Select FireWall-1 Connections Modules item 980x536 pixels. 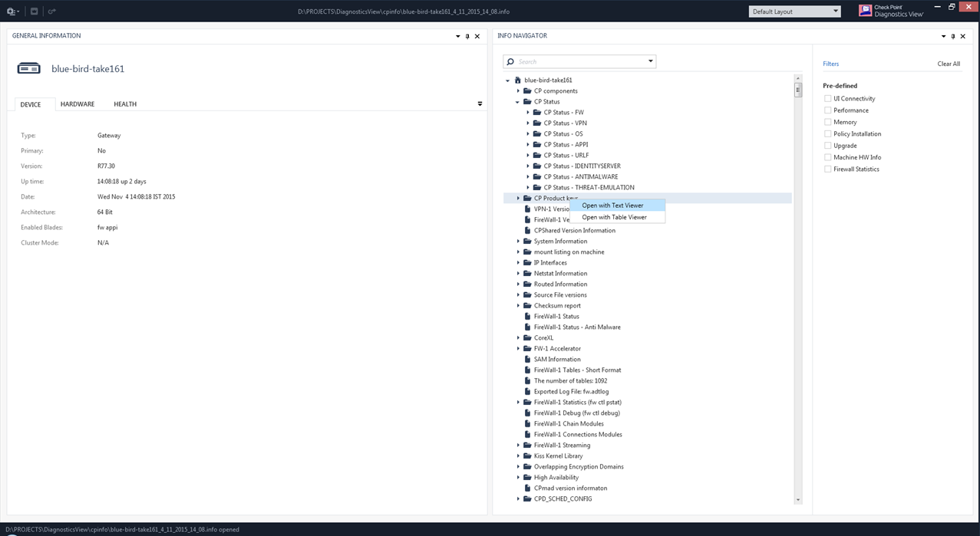pos(578,434)
